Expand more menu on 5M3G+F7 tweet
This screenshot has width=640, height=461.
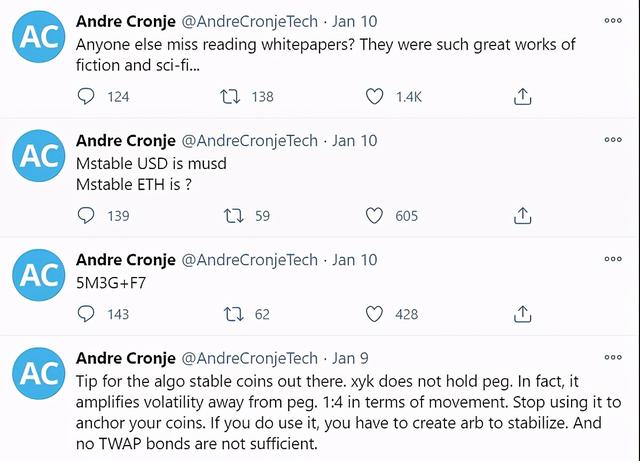(x=613, y=259)
